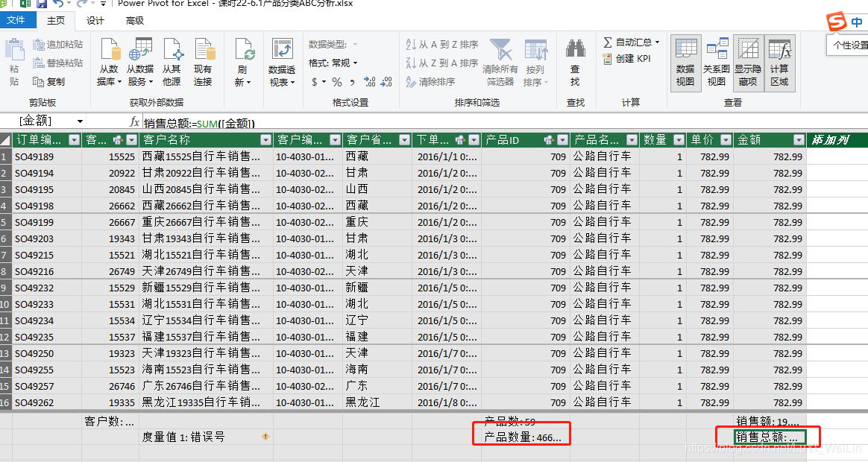868x462 pixels.
Task: Switch to 数据视图 data view
Action: [685, 62]
